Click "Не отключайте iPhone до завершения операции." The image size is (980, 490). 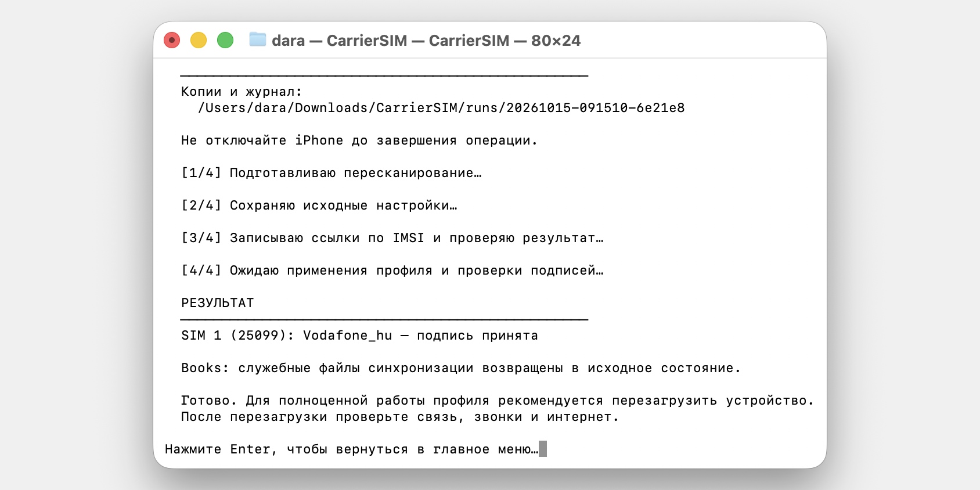point(359,140)
